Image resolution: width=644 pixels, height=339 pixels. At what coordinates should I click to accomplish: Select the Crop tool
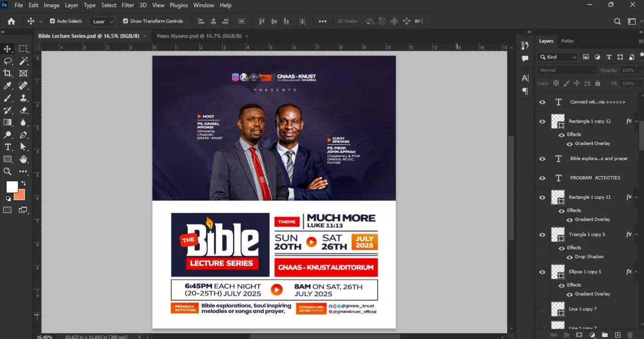pos(8,73)
